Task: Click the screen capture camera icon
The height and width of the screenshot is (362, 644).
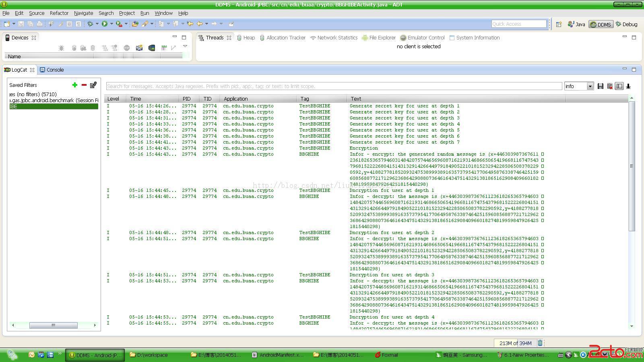Action: pyautogui.click(x=139, y=48)
